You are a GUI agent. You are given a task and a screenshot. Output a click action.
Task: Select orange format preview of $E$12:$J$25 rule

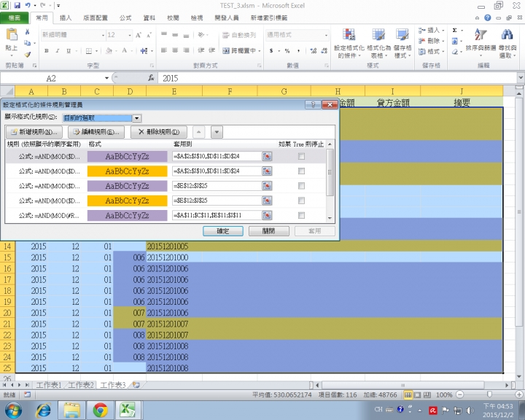tap(127, 201)
